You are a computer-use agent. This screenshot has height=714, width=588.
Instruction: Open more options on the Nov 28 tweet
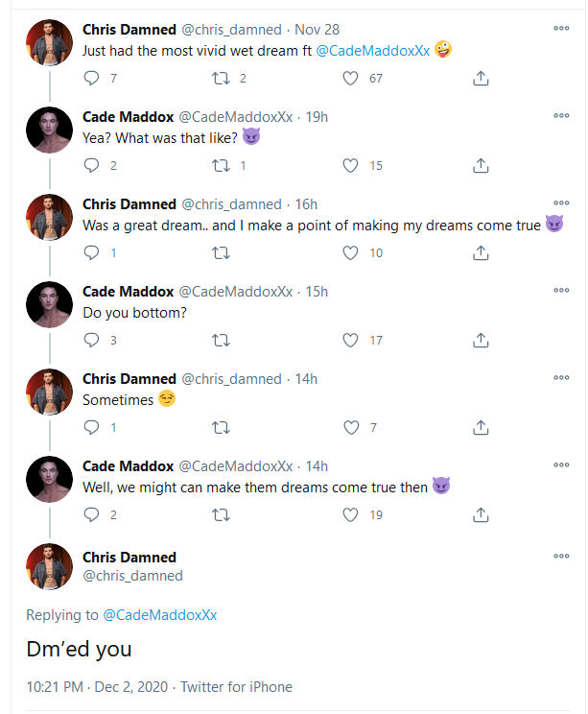coord(561,29)
